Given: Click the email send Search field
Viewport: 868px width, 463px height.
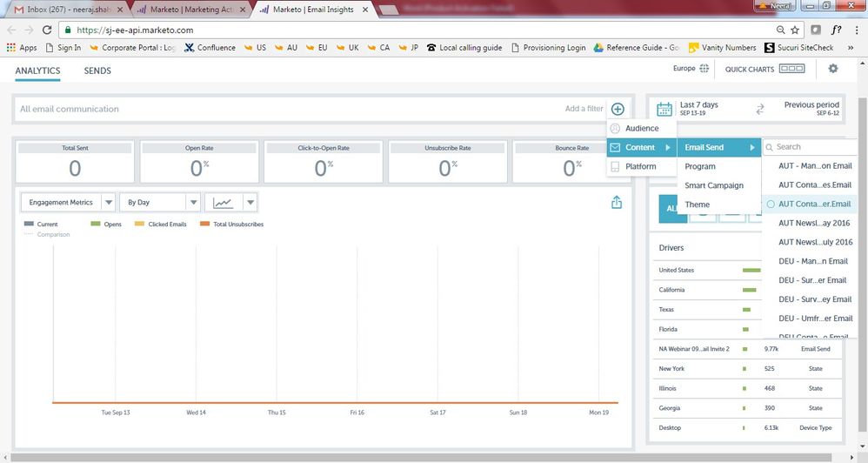Looking at the screenshot, I should [x=812, y=147].
